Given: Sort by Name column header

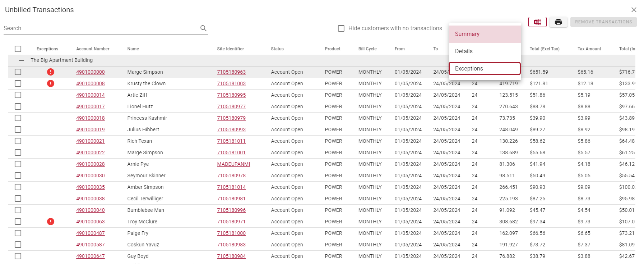Looking at the screenshot, I should pos(133,49).
